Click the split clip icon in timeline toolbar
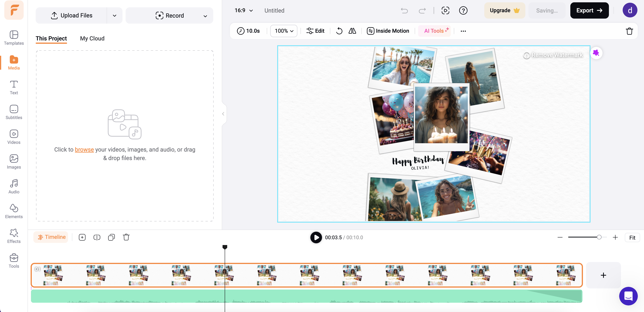 [x=97, y=237]
